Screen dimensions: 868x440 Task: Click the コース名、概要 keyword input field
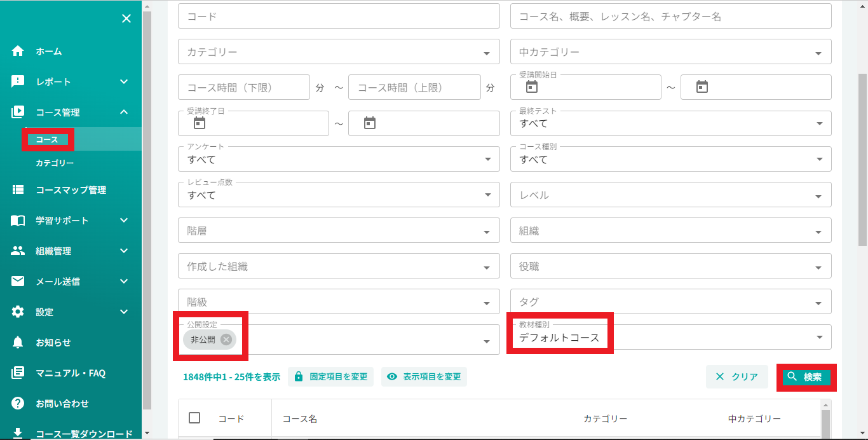pyautogui.click(x=671, y=16)
